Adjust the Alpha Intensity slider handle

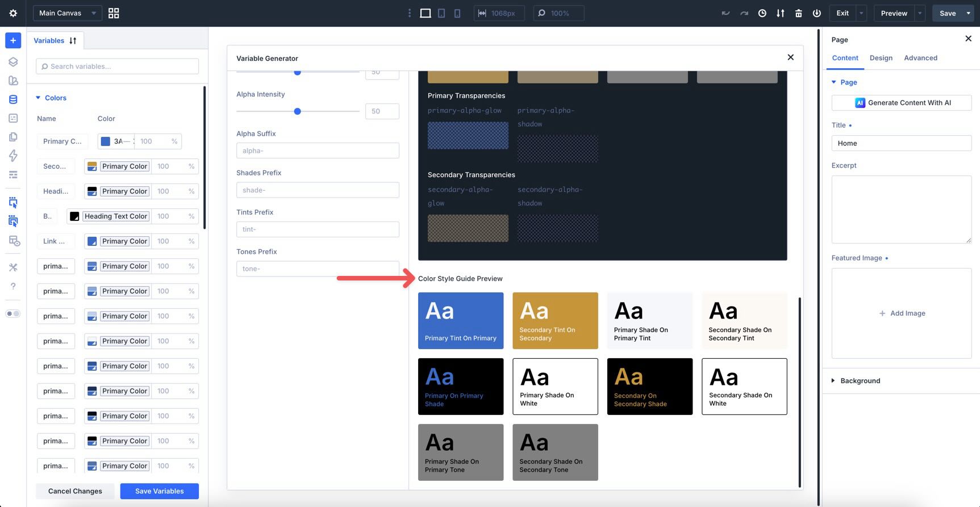coord(297,111)
